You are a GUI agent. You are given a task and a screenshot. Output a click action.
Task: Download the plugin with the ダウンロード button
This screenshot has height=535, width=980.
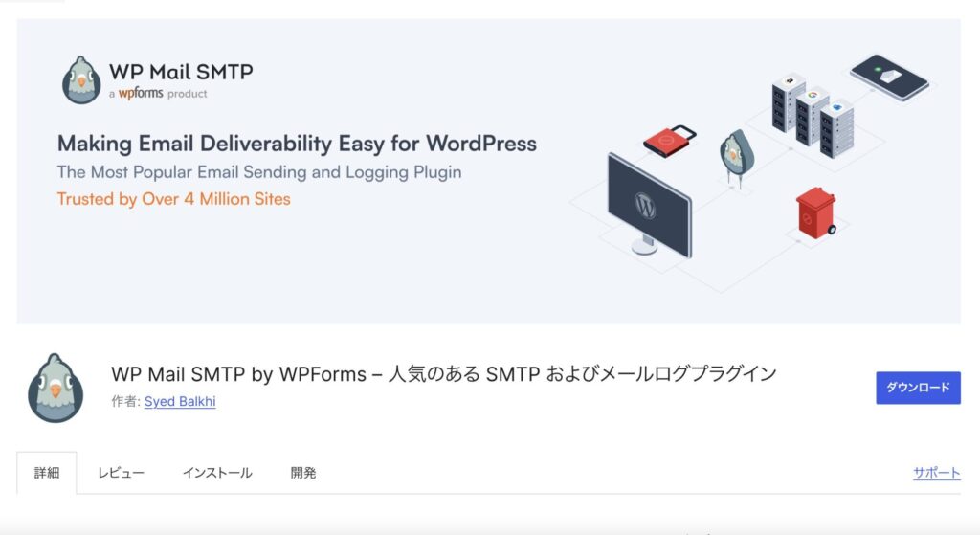918,388
